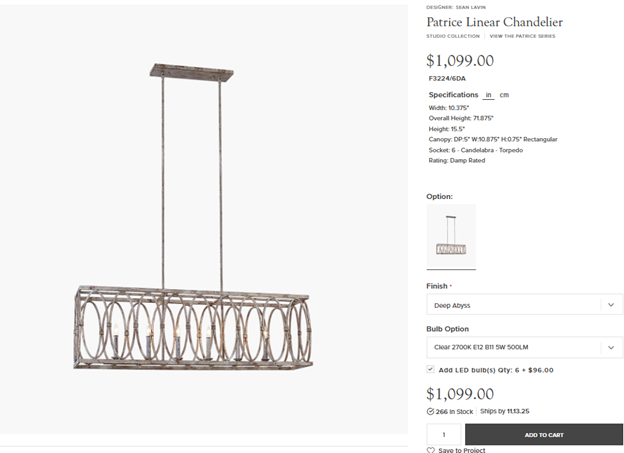Select the chandelier option thumbnail

click(x=451, y=237)
